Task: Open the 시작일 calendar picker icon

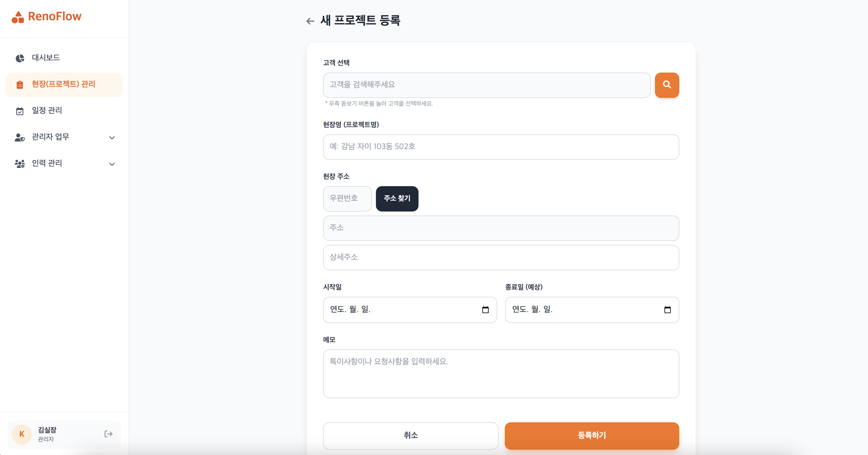Action: click(x=485, y=310)
